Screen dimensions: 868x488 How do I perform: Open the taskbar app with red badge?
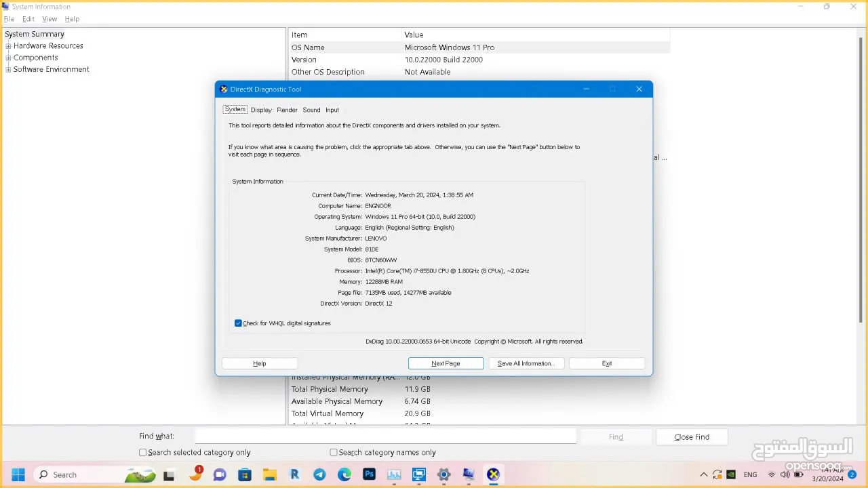click(196, 474)
